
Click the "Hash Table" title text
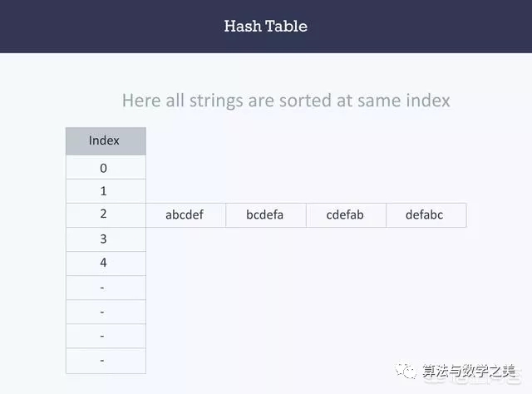(x=265, y=26)
